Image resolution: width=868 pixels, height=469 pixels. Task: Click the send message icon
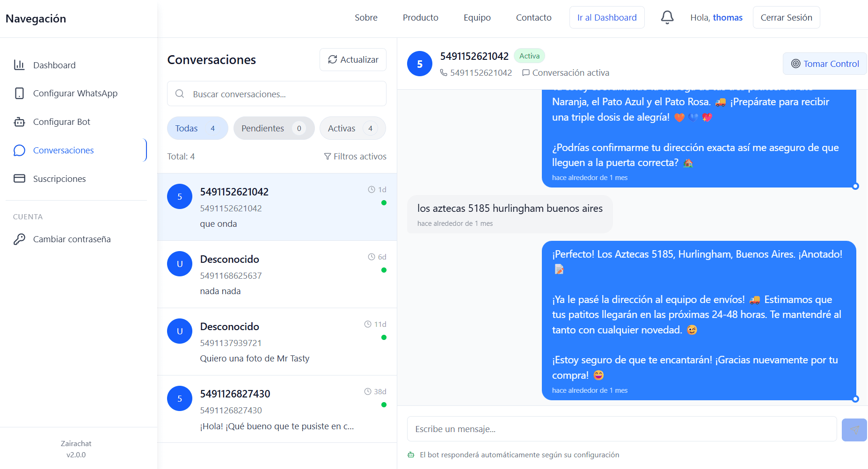point(854,429)
